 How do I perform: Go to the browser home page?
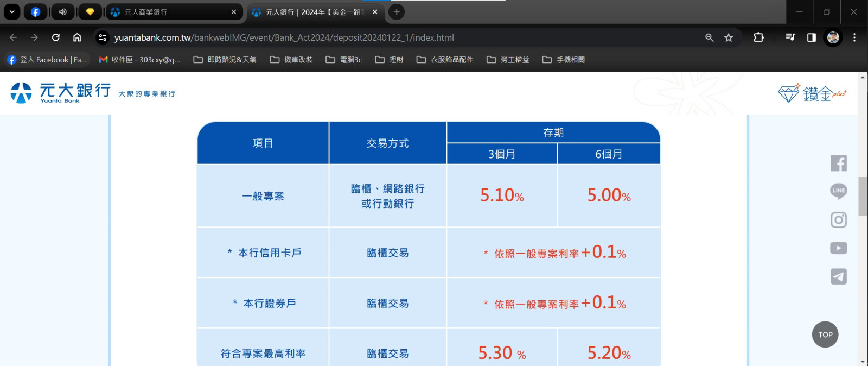77,37
